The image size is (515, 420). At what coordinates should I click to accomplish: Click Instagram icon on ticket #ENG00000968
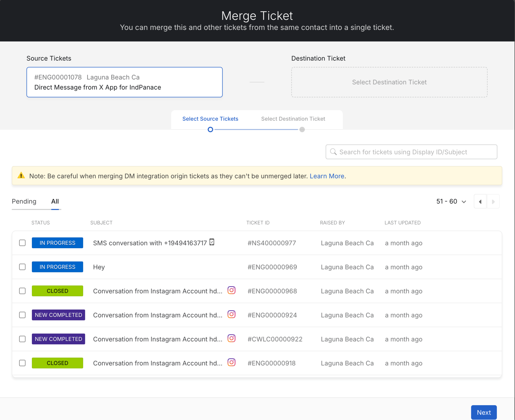click(x=231, y=290)
